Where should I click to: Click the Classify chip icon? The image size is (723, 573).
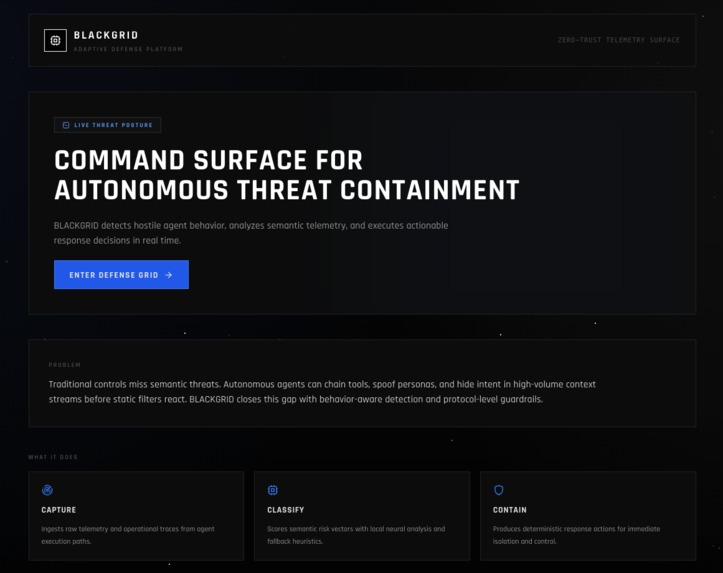tap(273, 490)
